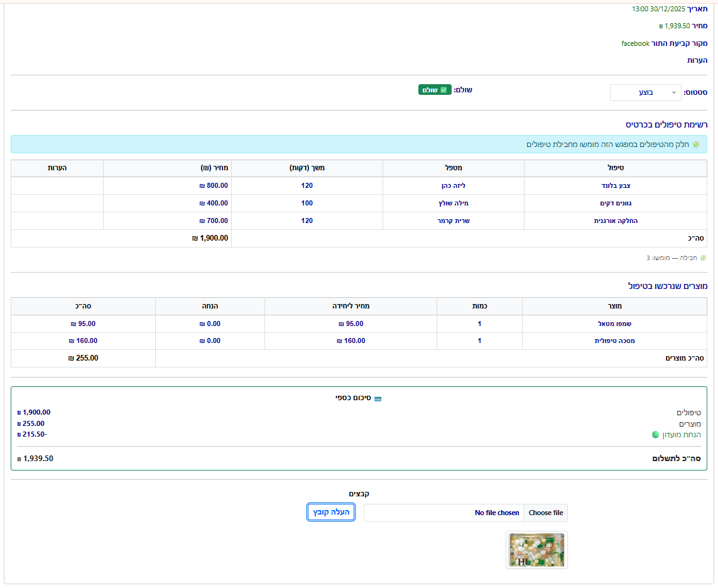Open the uploaded image thumbnail

click(x=536, y=550)
